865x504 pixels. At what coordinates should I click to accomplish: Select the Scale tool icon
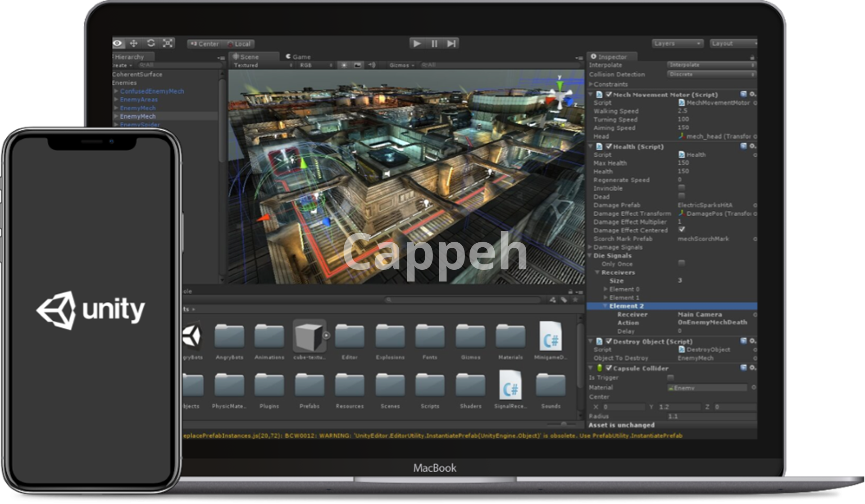(x=168, y=43)
